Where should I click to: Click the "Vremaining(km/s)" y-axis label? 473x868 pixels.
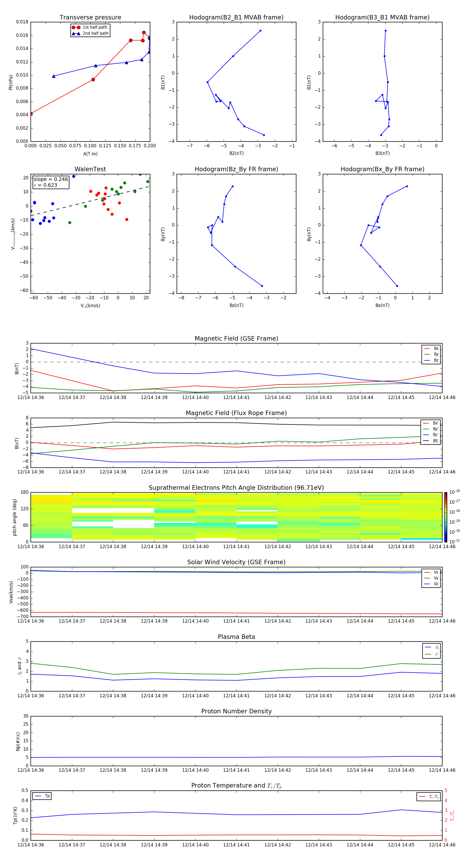coord(13,234)
